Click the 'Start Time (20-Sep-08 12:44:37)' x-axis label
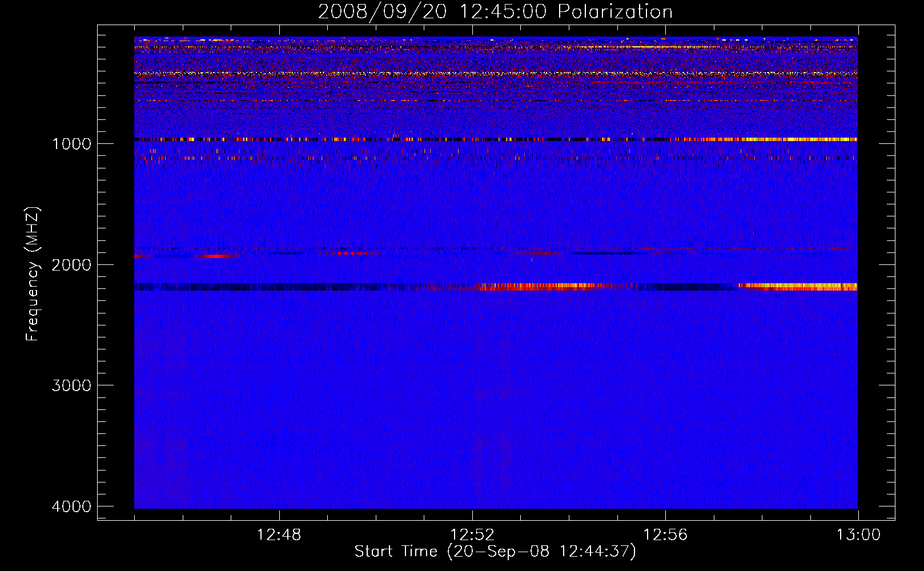The height and width of the screenshot is (571, 924). click(x=495, y=552)
